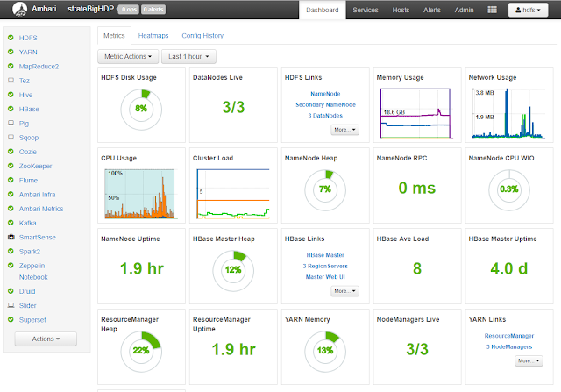The height and width of the screenshot is (392, 561).
Task: Click the client laptop icon beside Slider
Action: (11, 305)
